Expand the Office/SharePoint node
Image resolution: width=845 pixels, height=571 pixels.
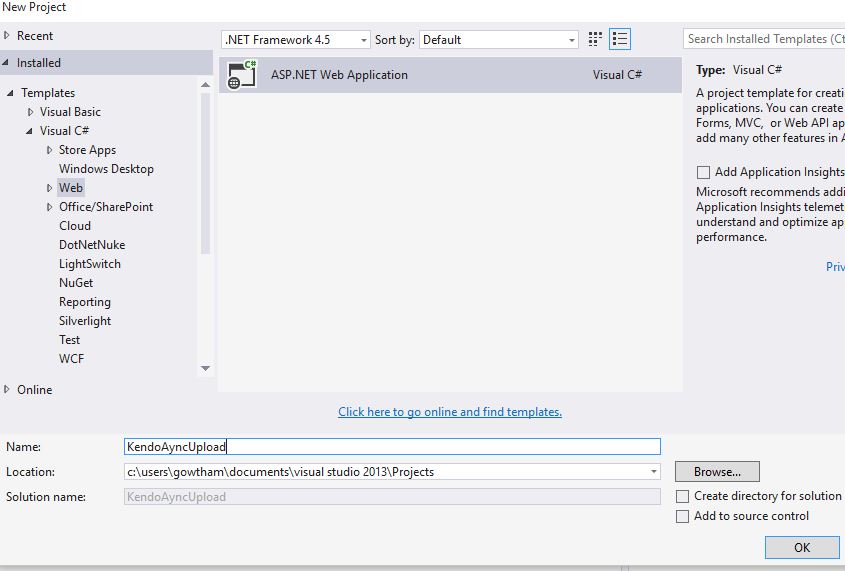(50, 207)
